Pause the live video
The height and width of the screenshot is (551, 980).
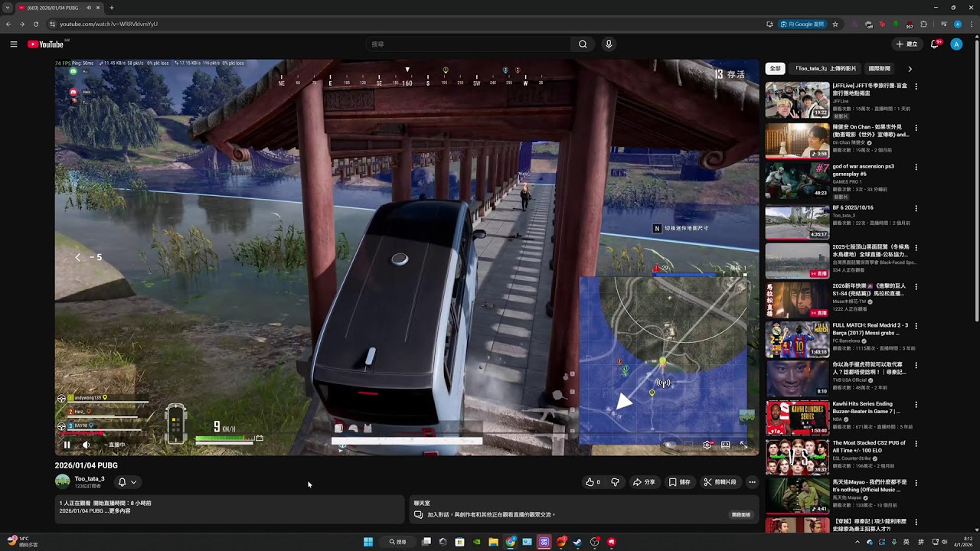(x=67, y=445)
